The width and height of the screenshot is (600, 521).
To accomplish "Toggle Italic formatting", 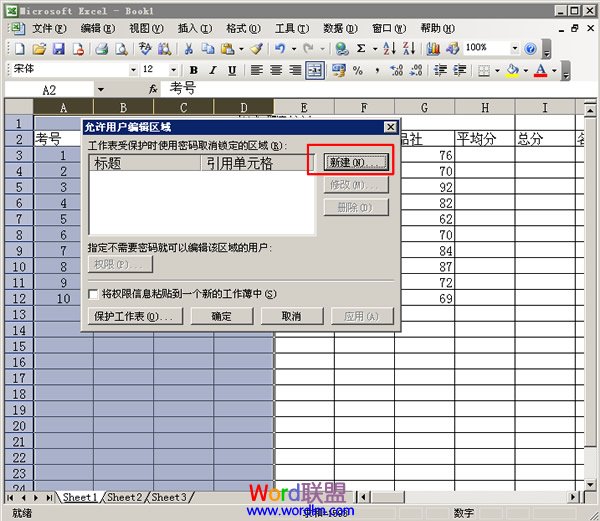I will tap(213, 70).
